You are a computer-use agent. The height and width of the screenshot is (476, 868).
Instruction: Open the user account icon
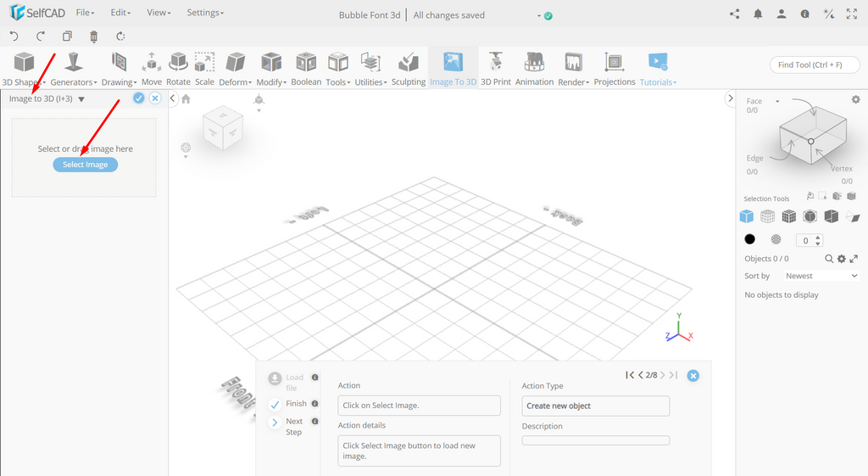781,14
